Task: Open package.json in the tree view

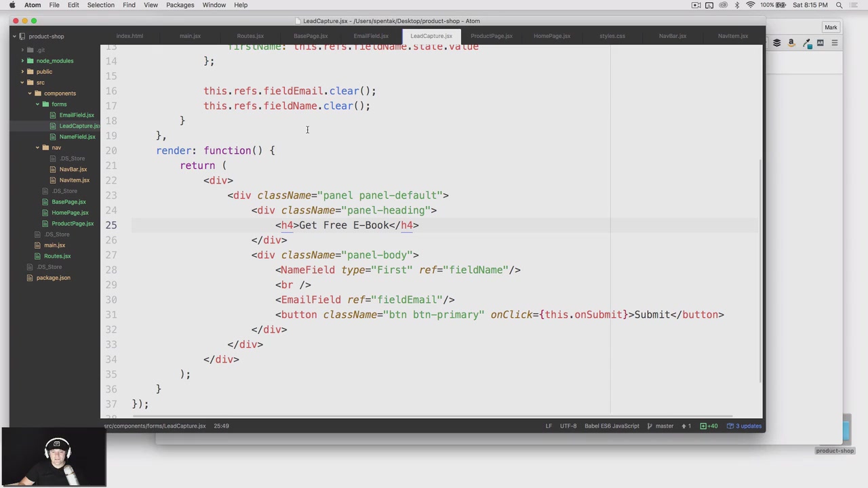Action: point(54,278)
